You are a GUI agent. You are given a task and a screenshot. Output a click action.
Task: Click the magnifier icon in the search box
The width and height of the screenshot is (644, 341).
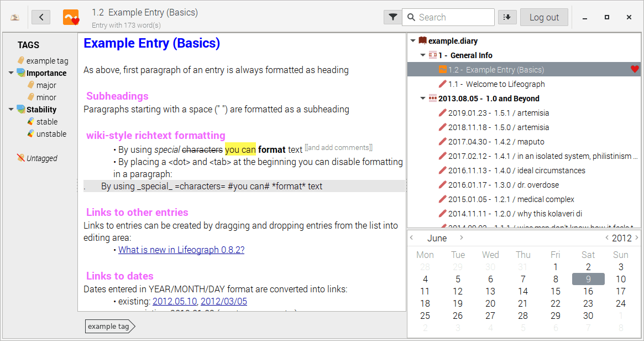click(411, 17)
